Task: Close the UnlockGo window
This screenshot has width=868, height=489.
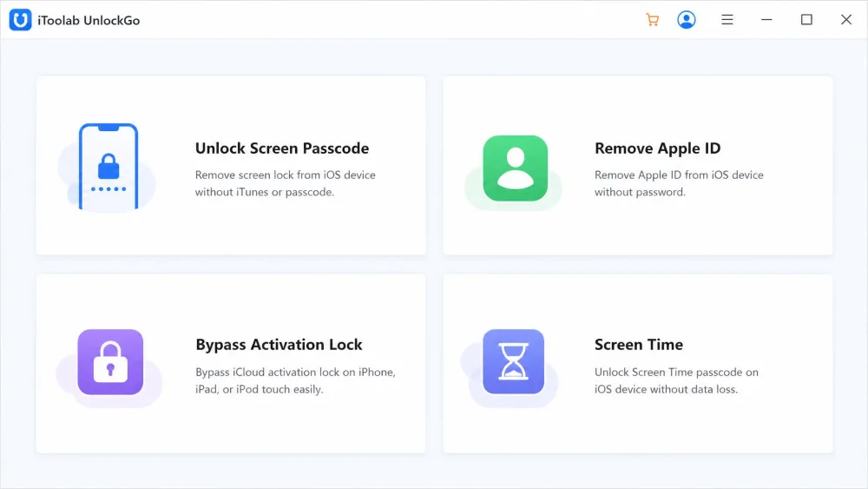Action: tap(846, 20)
